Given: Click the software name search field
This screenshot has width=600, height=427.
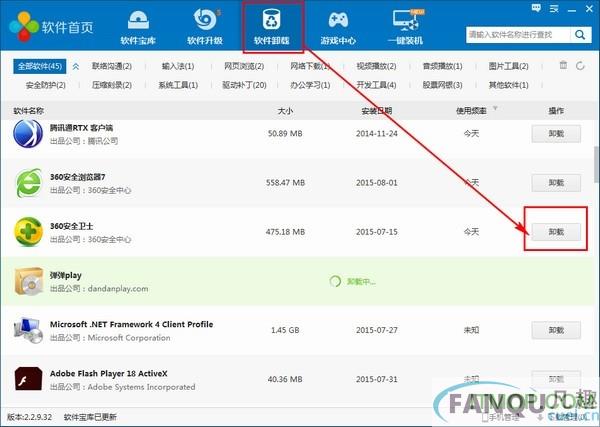Looking at the screenshot, I should pyautogui.click(x=518, y=35).
